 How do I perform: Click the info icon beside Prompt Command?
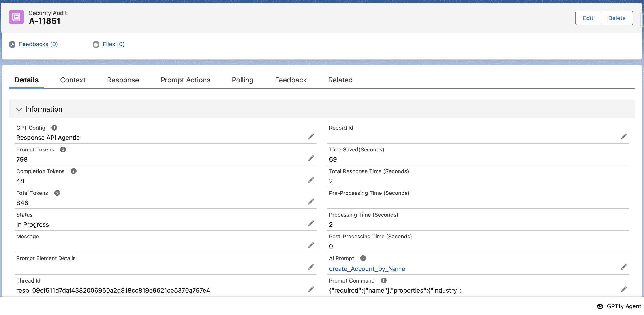[383, 280]
